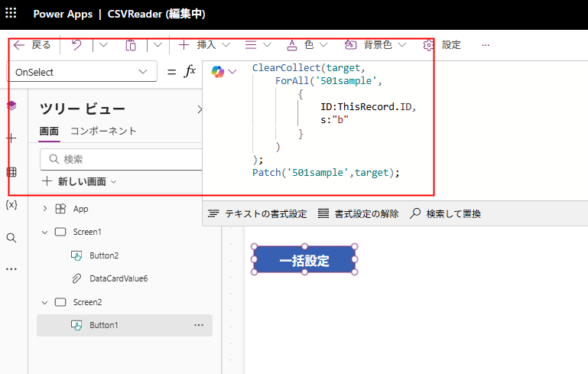This screenshot has height=374, width=588.
Task: Click the undo icon in toolbar
Action: (76, 45)
